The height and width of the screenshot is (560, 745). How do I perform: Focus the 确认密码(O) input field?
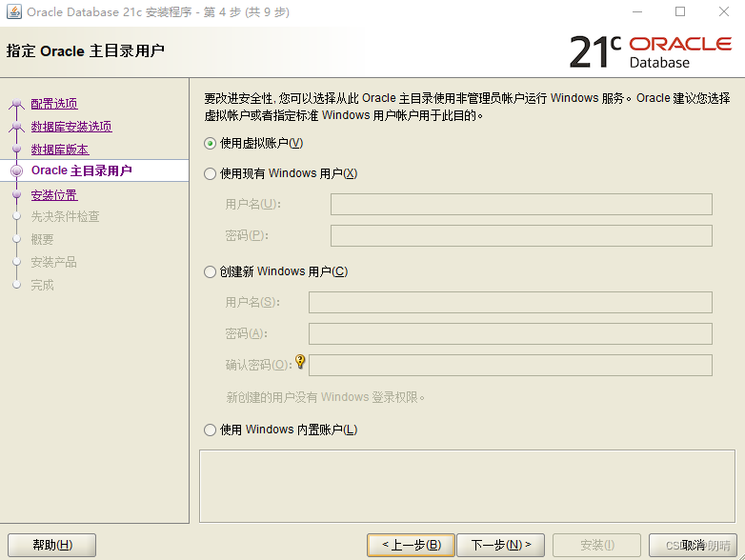click(x=511, y=366)
